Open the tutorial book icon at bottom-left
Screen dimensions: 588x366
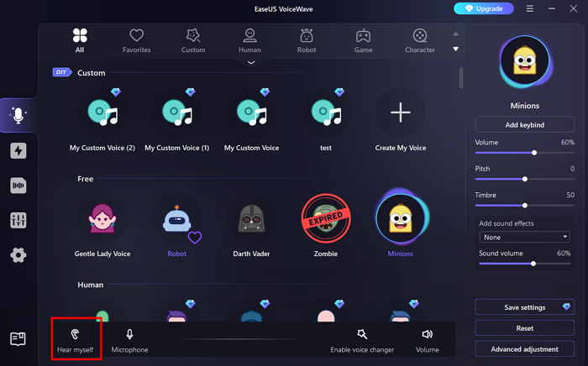click(x=18, y=339)
